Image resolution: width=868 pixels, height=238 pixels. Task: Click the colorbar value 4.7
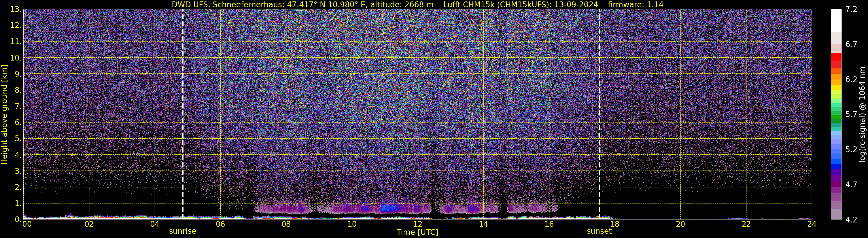(x=851, y=184)
